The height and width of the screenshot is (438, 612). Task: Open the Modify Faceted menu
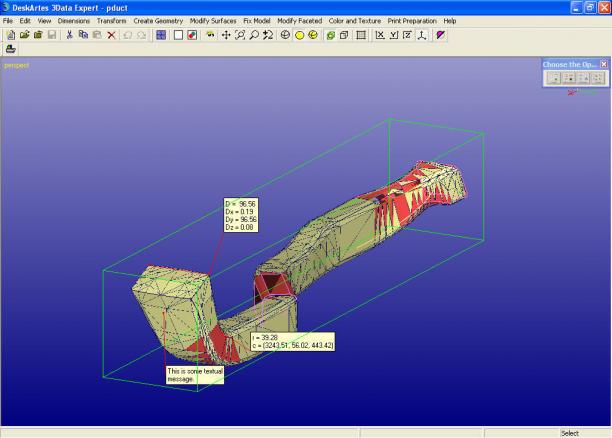(299, 21)
